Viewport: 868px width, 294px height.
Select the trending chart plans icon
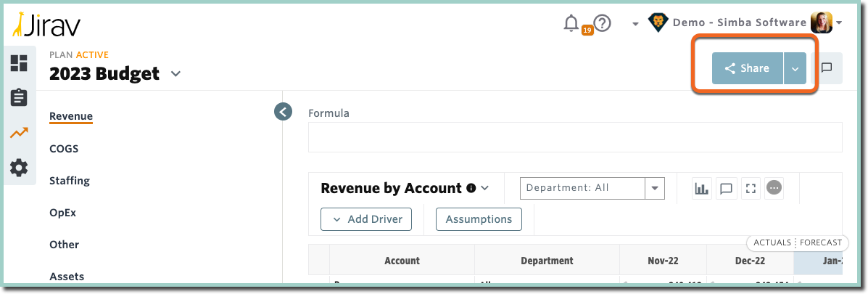tap(19, 132)
